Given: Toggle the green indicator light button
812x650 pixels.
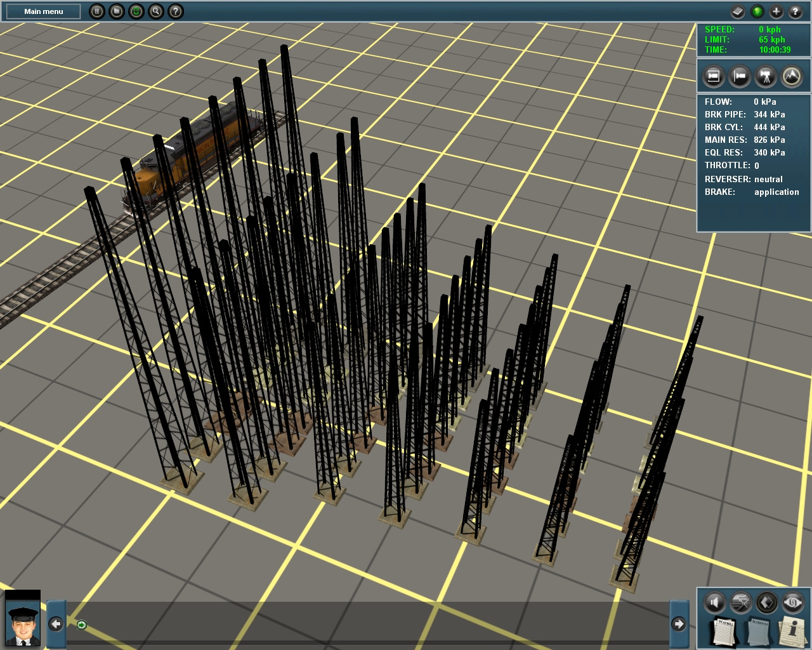Looking at the screenshot, I should coord(757,11).
